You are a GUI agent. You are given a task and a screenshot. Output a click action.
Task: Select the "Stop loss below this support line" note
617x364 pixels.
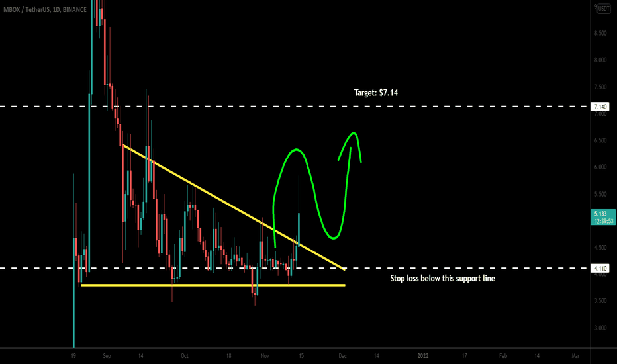442,278
